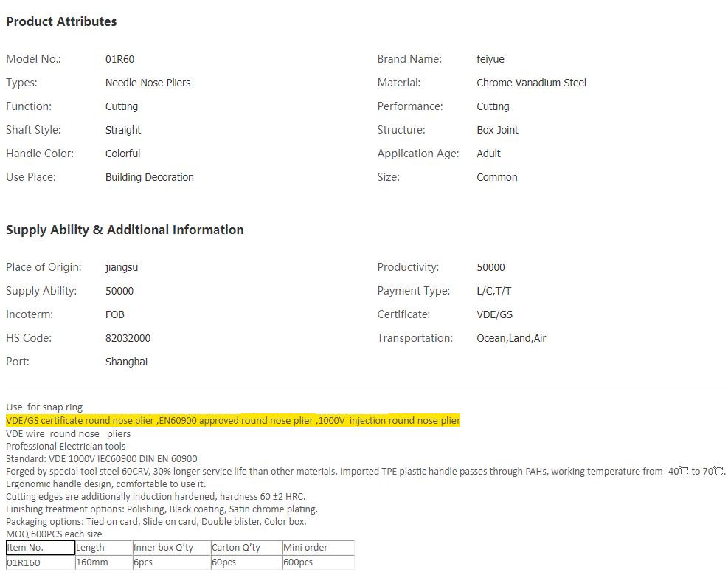Click the brand name feiyue

pos(490,59)
